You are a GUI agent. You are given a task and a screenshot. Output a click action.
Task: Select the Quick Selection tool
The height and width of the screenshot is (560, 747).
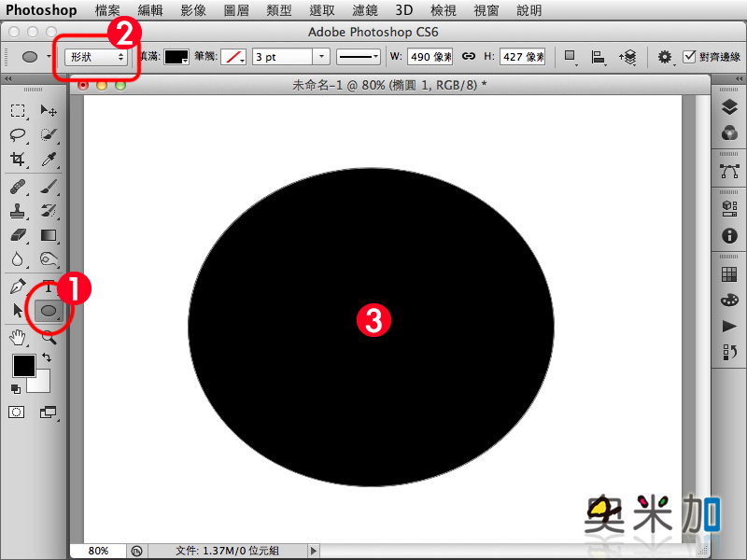(49, 134)
